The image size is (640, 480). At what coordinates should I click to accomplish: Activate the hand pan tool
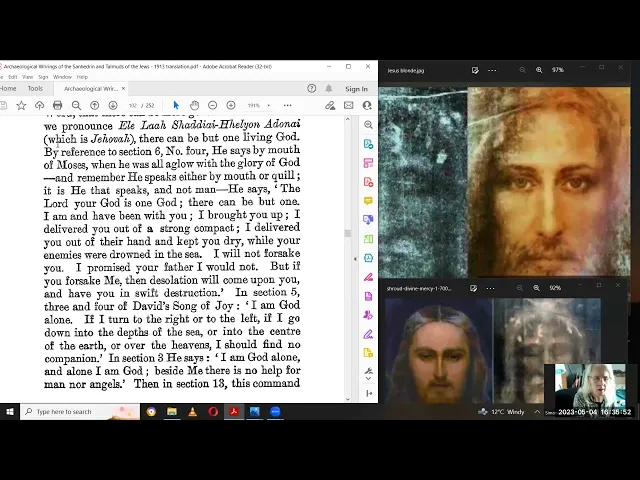point(194,105)
